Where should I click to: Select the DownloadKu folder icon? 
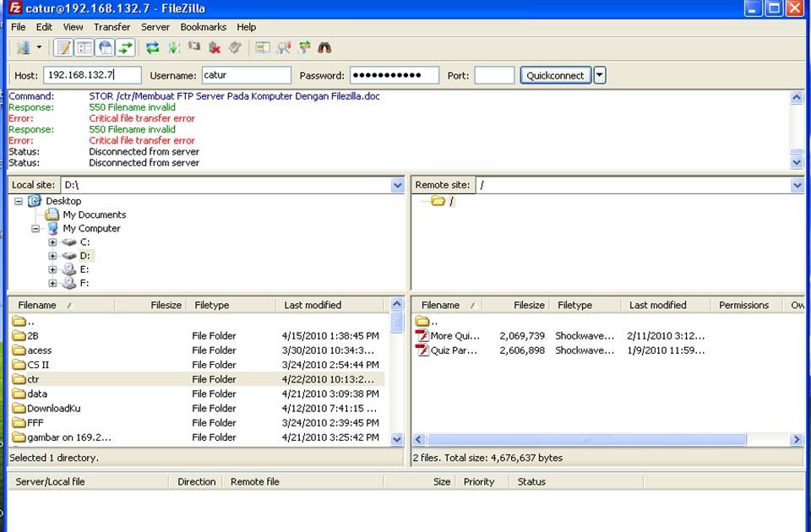pos(19,408)
